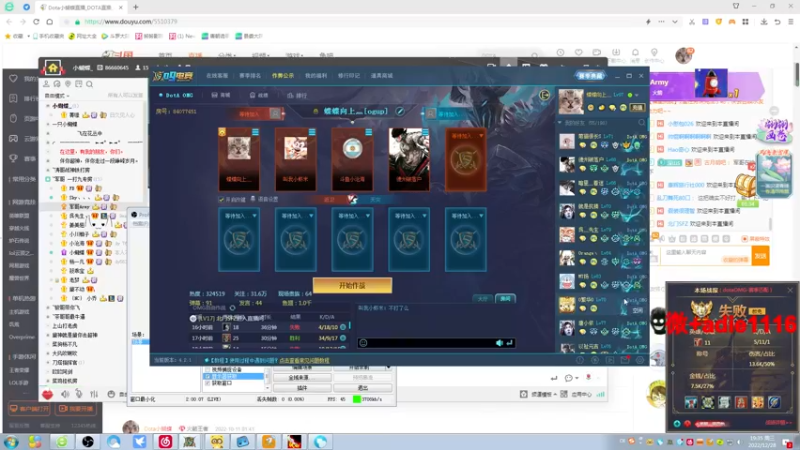800x450 pixels.
Task: Click the season badge button in the platform's title bar
Action: (x=590, y=76)
